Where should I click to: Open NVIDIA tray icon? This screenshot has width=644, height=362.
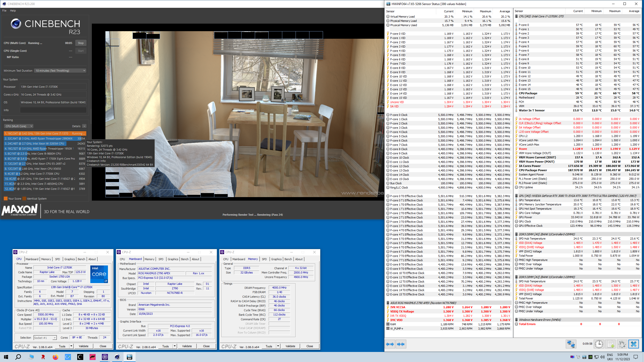point(590,357)
